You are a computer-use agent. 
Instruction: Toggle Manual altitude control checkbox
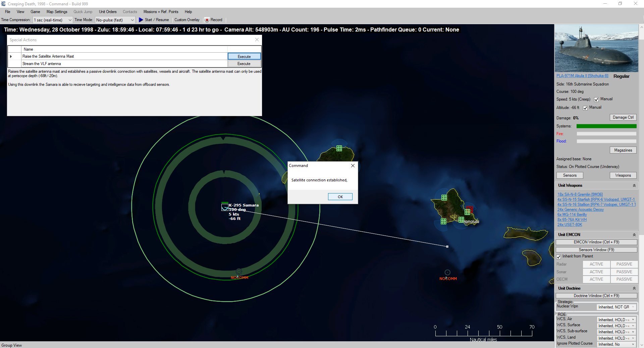click(x=586, y=108)
